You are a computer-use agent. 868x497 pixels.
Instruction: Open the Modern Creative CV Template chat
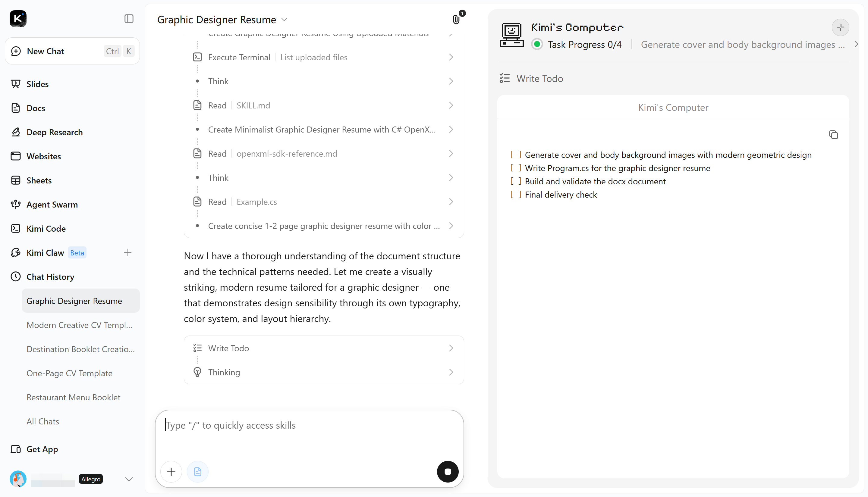80,325
